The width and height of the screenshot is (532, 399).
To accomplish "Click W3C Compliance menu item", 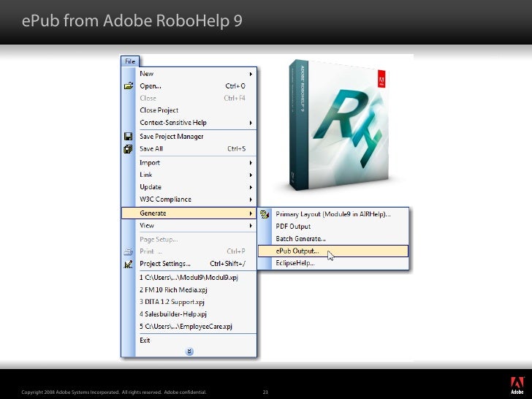I will [189, 199].
